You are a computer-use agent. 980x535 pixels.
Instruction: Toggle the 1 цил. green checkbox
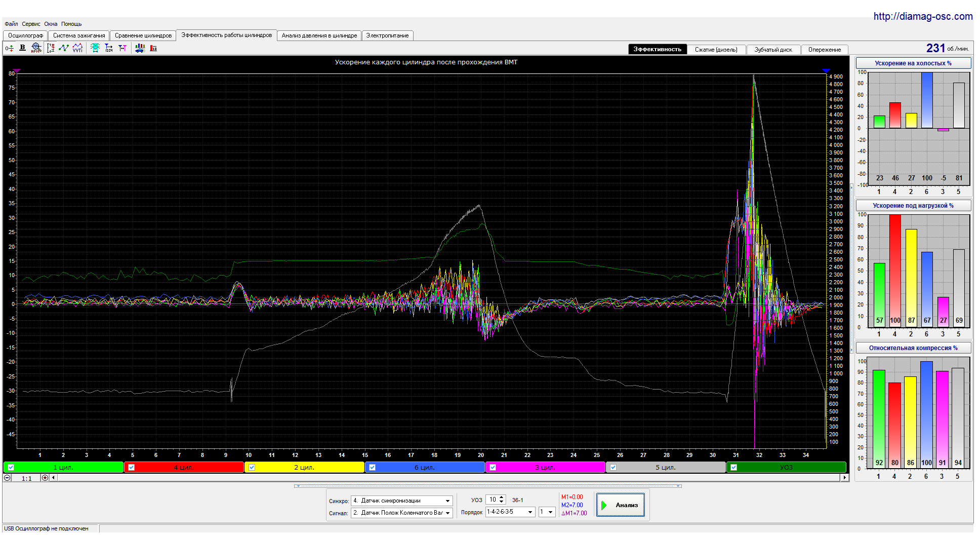tap(11, 468)
